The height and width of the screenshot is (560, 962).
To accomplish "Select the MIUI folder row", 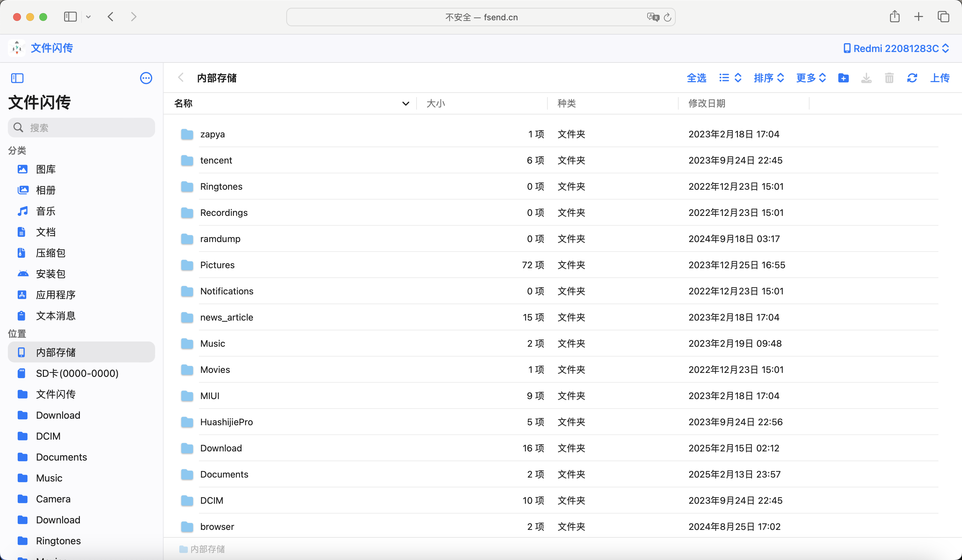I will 559,396.
